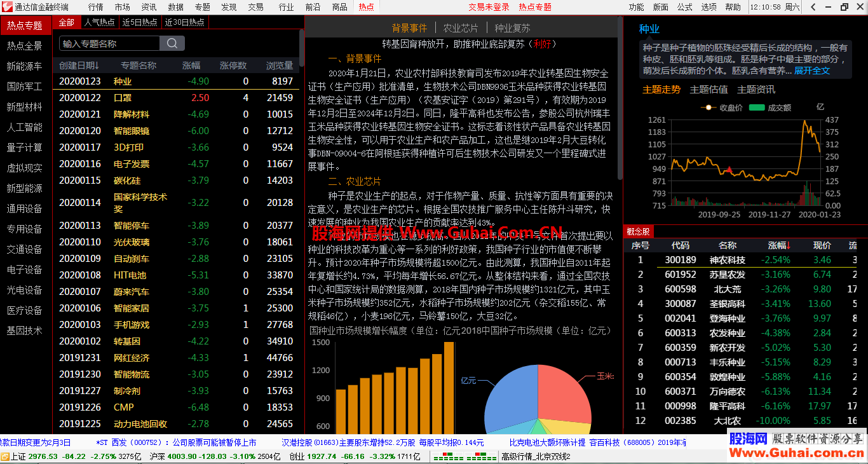Select the 全部 tab
Screen dimensions: 868x464
pyautogui.click(x=67, y=22)
